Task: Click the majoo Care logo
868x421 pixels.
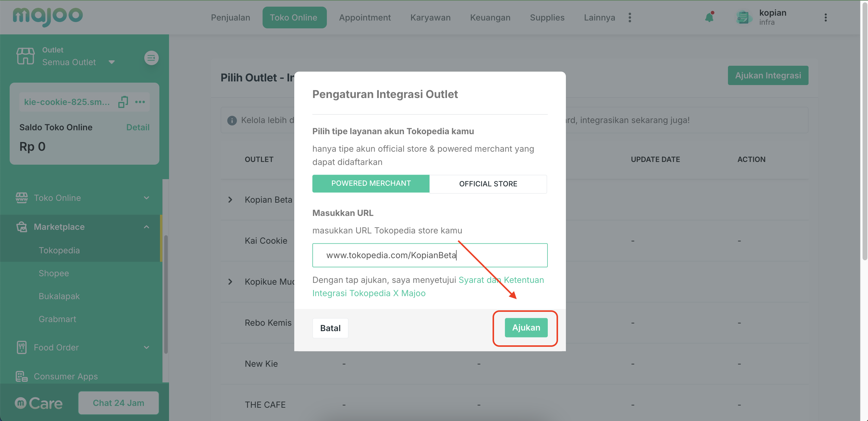Action: [x=39, y=403]
